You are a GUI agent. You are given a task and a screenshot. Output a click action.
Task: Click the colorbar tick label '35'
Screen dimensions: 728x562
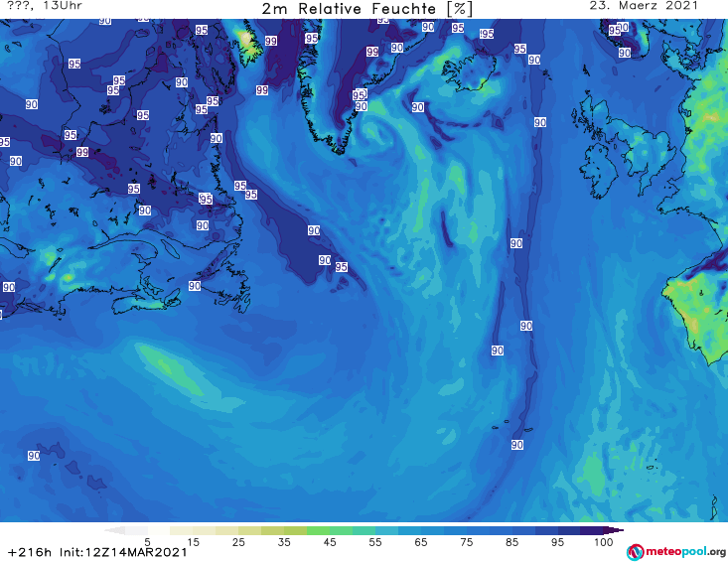284,541
